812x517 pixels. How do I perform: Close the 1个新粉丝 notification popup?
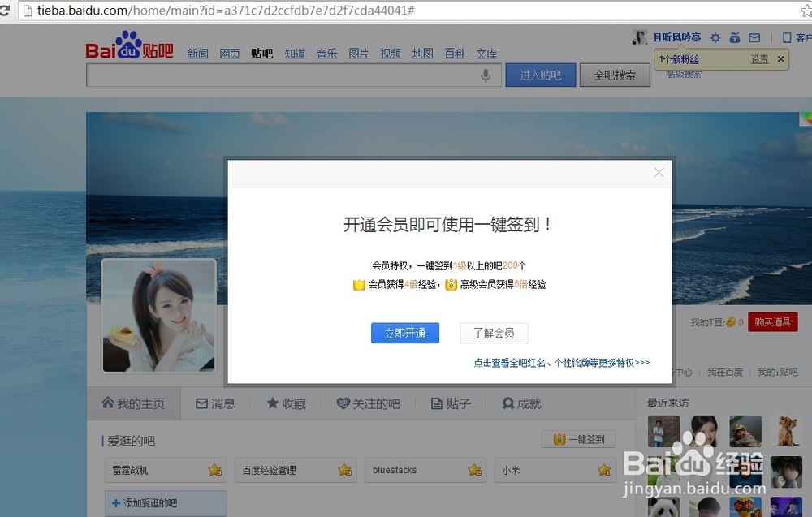pos(780,59)
